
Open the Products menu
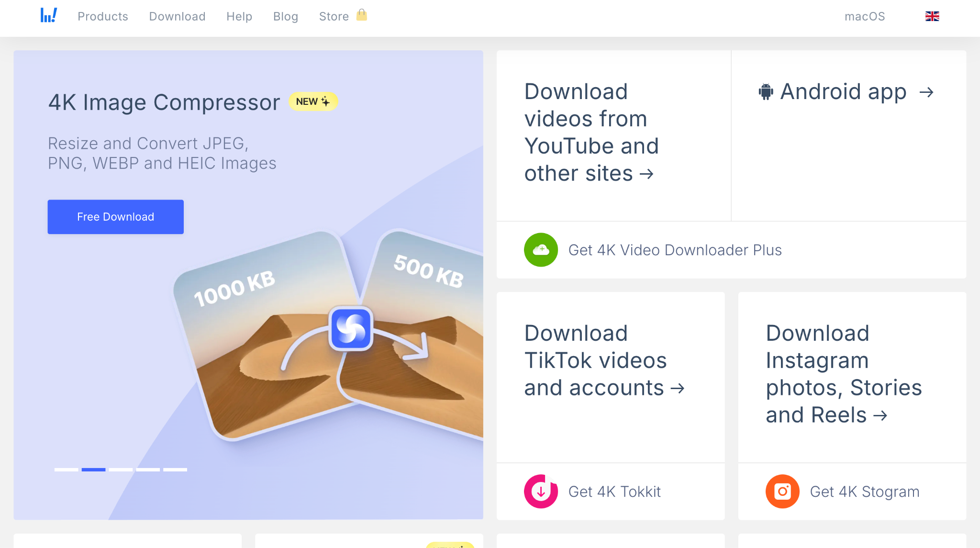click(102, 16)
